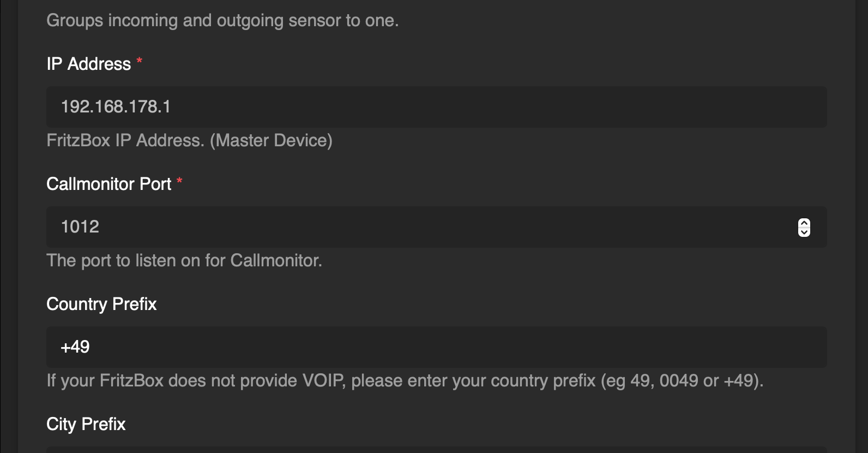Click the IP Address input field
The width and height of the screenshot is (868, 453).
(436, 107)
